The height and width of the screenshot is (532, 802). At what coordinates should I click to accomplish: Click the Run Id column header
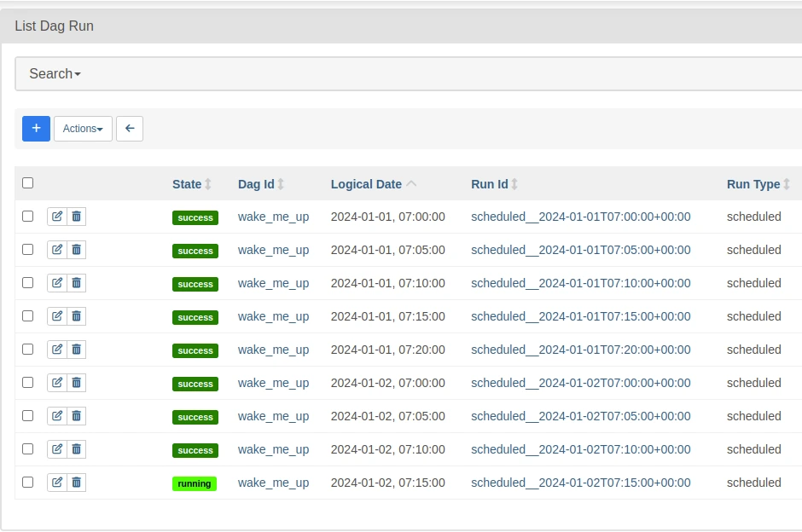pos(490,184)
